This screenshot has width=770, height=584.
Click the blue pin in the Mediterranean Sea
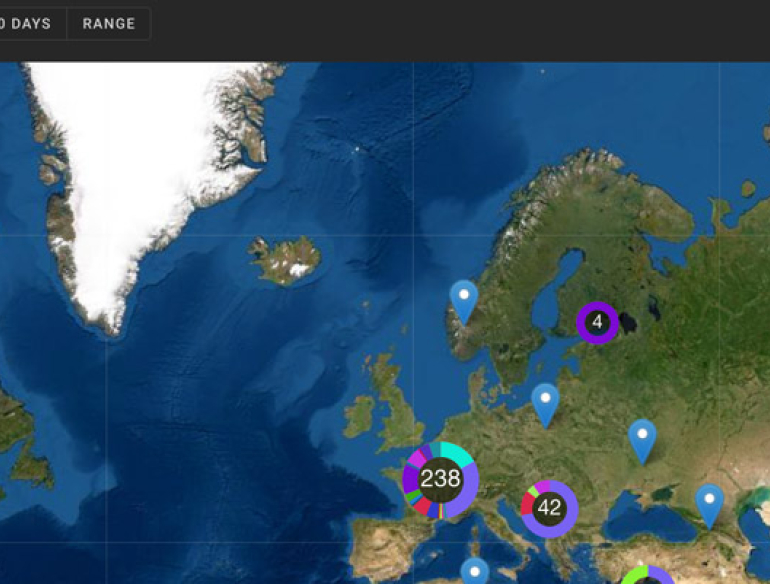[474, 571]
